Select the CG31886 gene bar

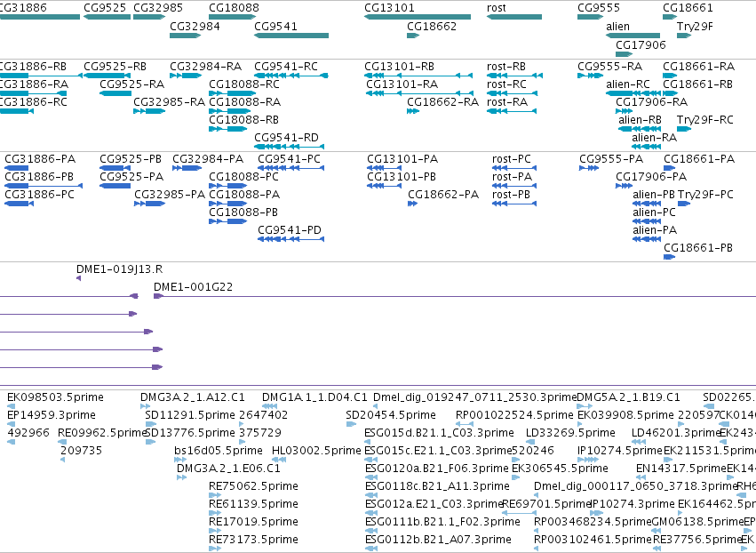pos(40,17)
